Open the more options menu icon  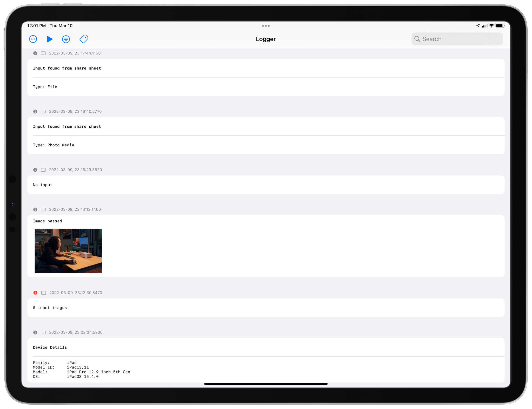(x=33, y=39)
